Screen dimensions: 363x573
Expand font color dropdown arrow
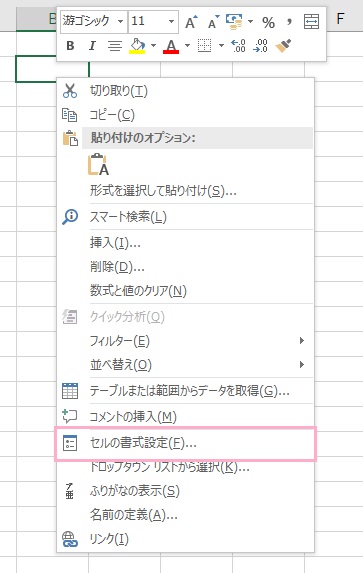(187, 46)
